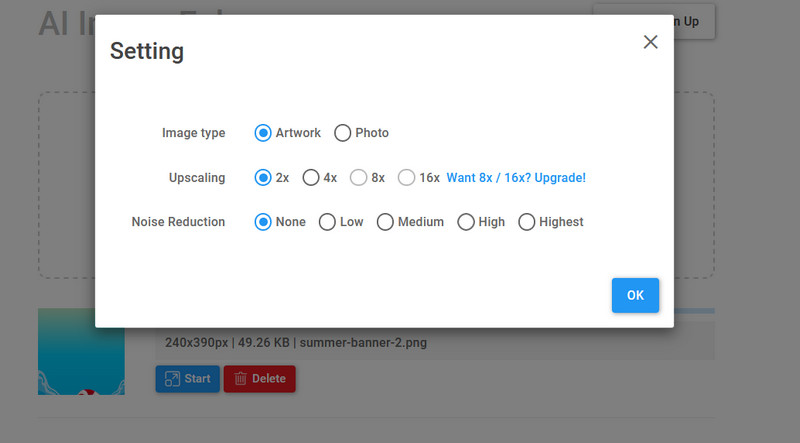
Task: Set Noise Reduction to Medium
Action: (x=385, y=222)
